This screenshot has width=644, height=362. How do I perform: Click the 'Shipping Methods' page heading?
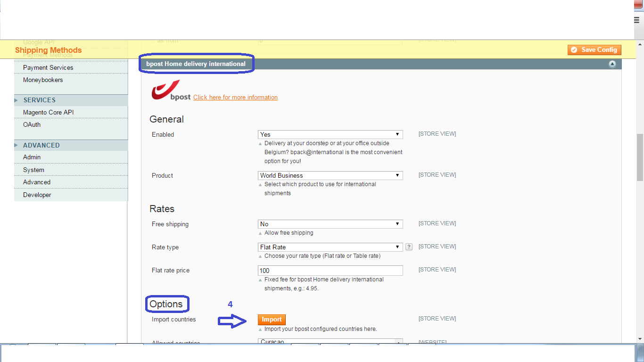click(x=48, y=50)
